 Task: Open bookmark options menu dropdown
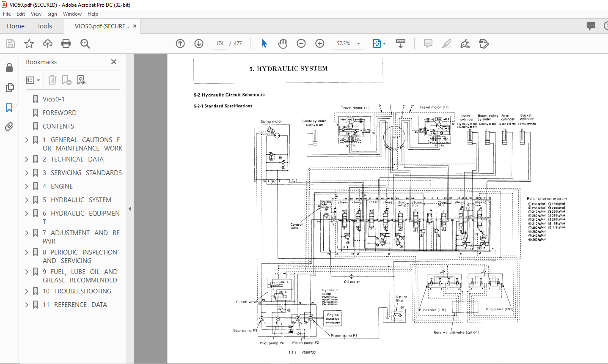(33, 80)
